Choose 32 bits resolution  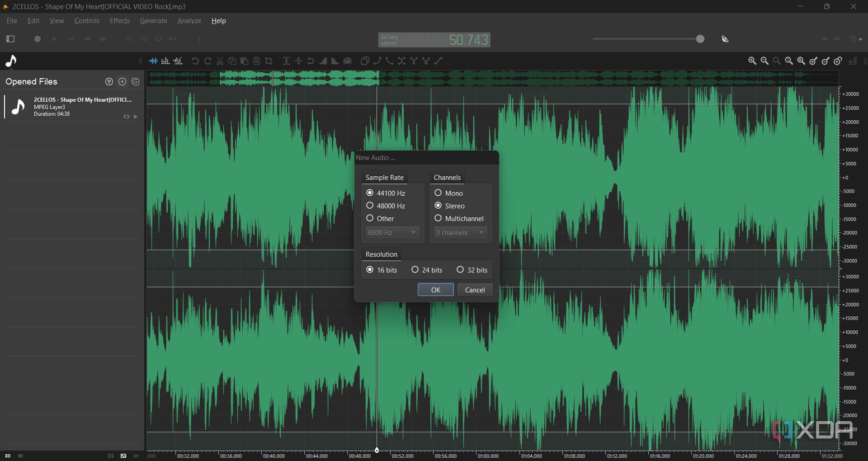point(472,270)
